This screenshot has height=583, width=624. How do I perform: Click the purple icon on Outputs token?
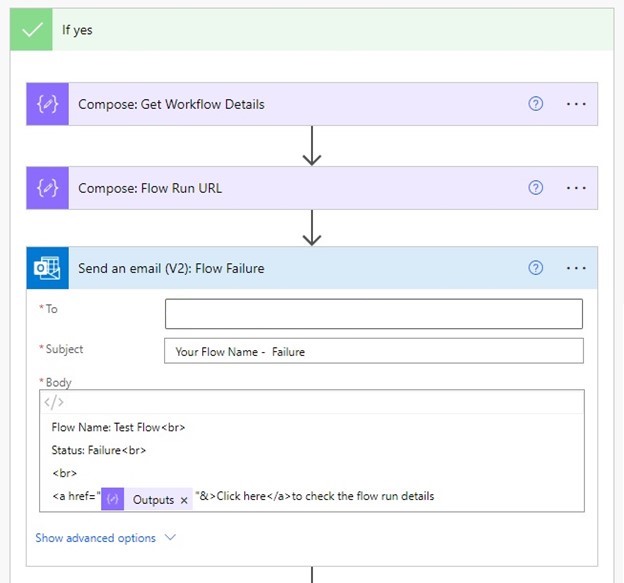112,499
